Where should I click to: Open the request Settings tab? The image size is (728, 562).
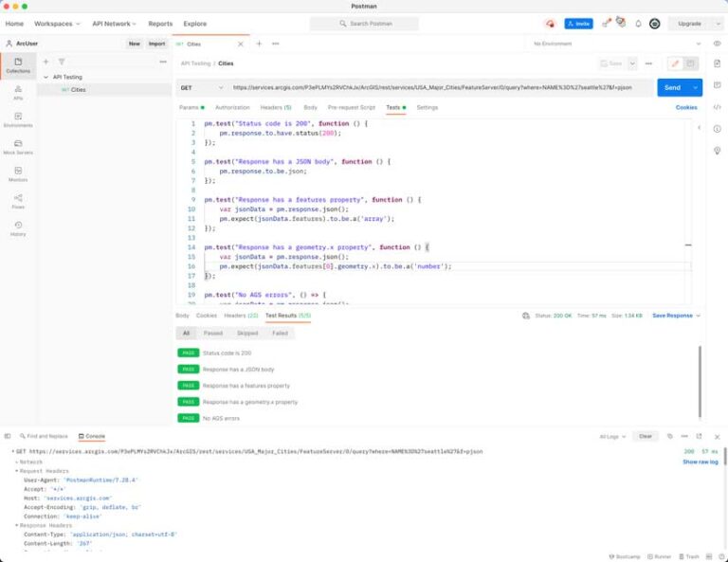tap(428, 108)
